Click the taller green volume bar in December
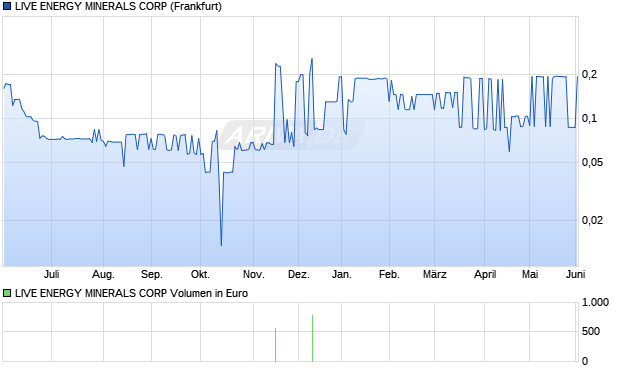The image size is (620, 371). pos(312,338)
